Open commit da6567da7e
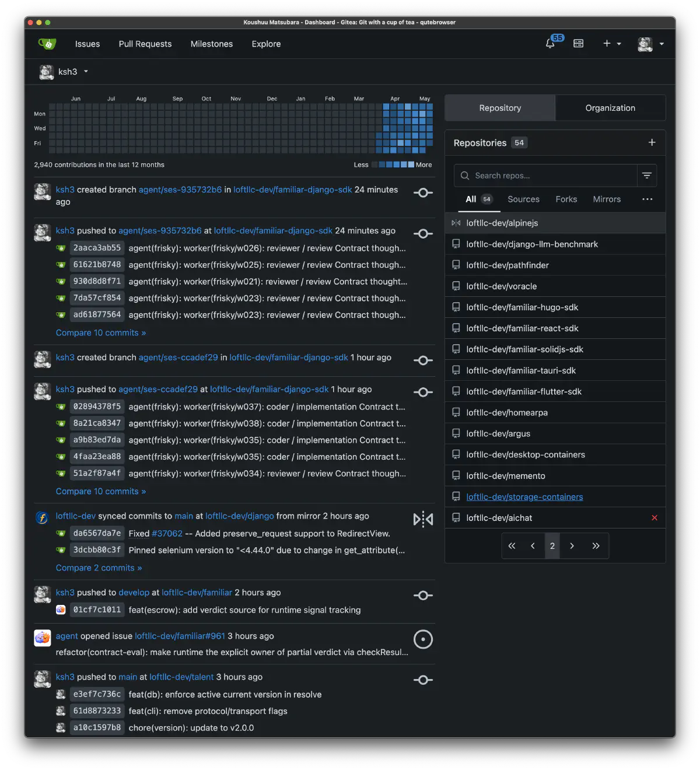This screenshot has width=700, height=770. click(x=97, y=533)
